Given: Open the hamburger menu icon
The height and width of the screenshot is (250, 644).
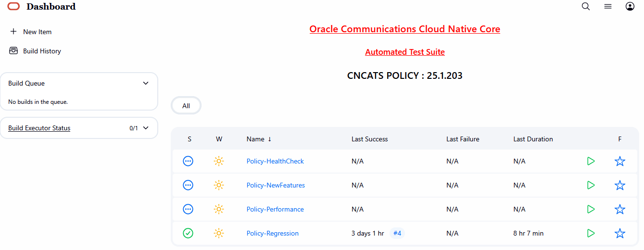Looking at the screenshot, I should (608, 6).
